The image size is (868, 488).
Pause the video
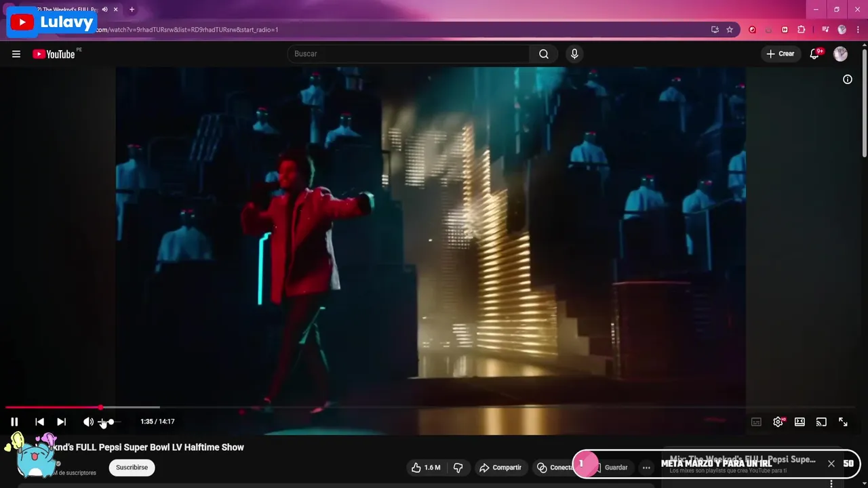click(14, 422)
